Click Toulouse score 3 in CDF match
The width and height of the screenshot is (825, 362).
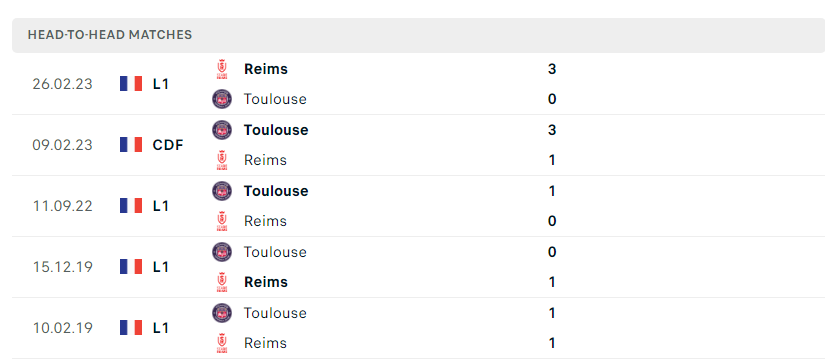[x=552, y=130]
